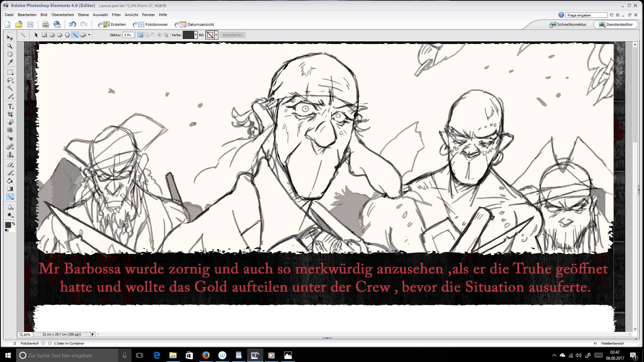This screenshot has height=362, width=644.
Task: Open the custom shape options dropdown arrow
Action: tap(89, 35)
